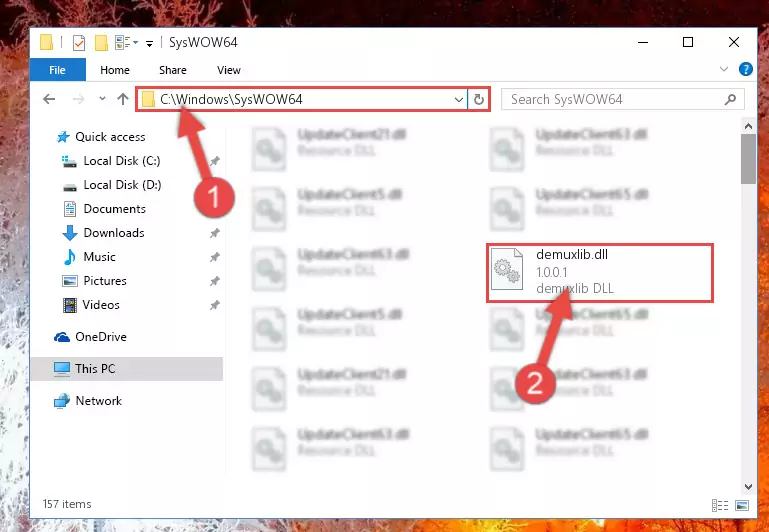Screen dimensions: 769x532
Task: Click the 157 items status text
Action: click(67, 504)
